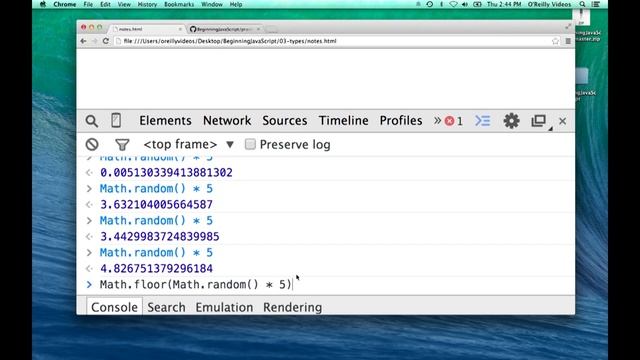Open the top frame context dropdown
Screen dimensions: 640x360
pos(188,144)
